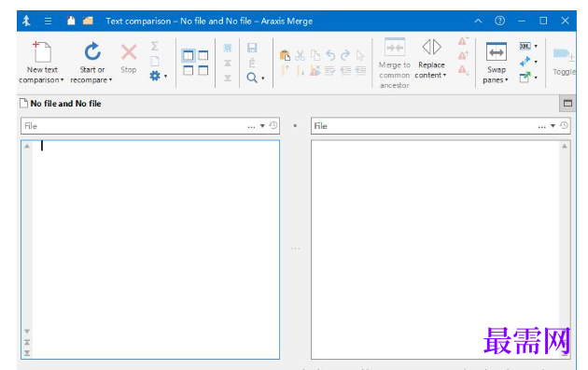Click the Swap panes double-arrow icon
The image size is (588, 370).
pos(497,51)
